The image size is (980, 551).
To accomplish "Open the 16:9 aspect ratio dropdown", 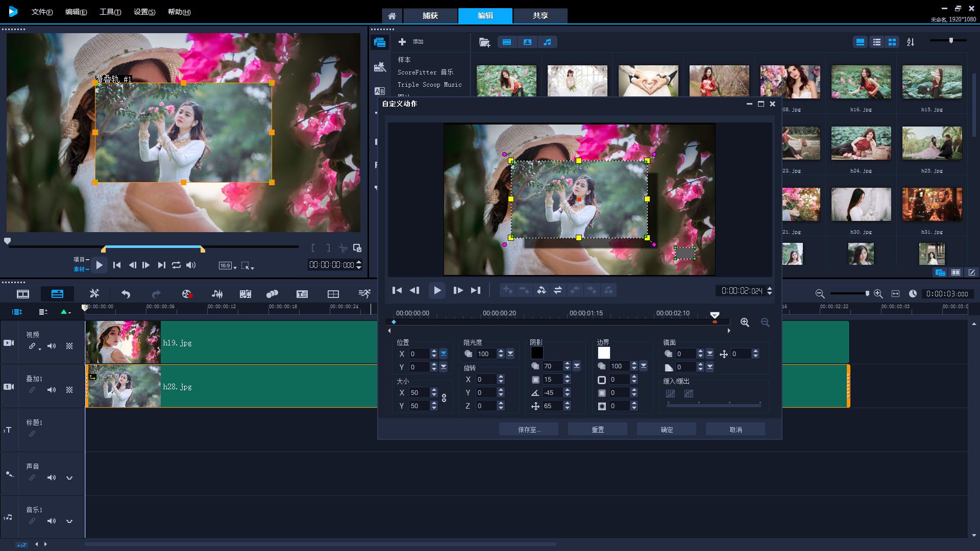I will 228,266.
